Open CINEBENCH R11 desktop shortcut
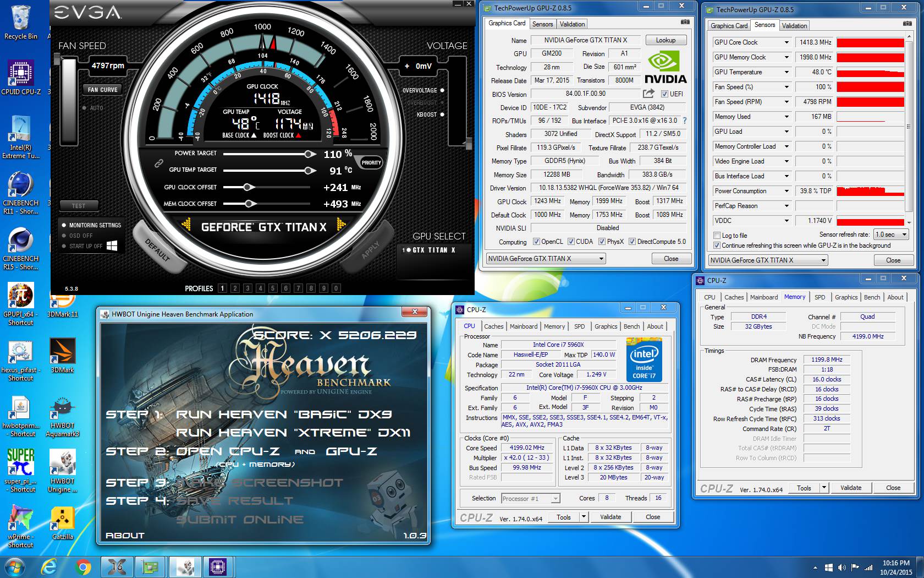Screen dimensions: 924x578 point(21,193)
